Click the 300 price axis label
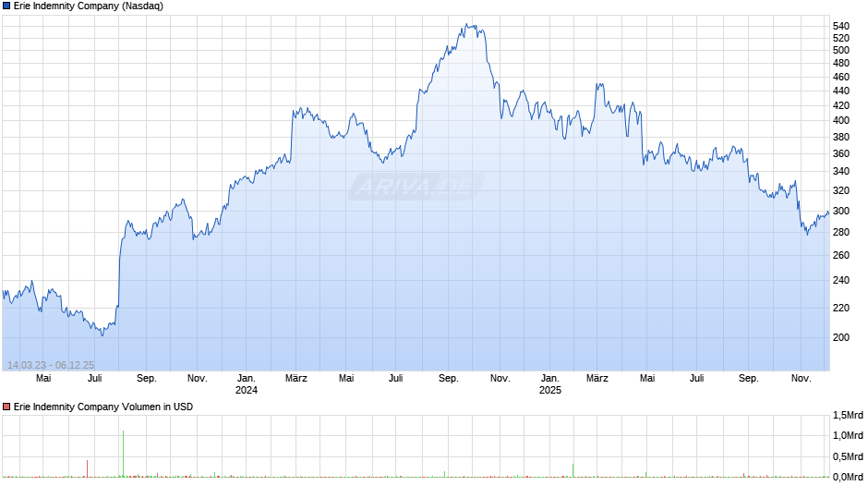This screenshot has height=486, width=868. coord(841,212)
